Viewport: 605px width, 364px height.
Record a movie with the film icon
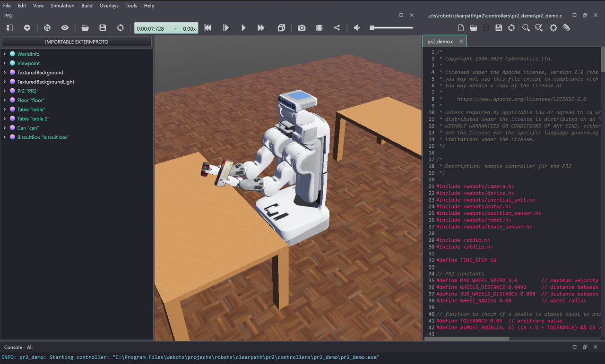pyautogui.click(x=319, y=28)
